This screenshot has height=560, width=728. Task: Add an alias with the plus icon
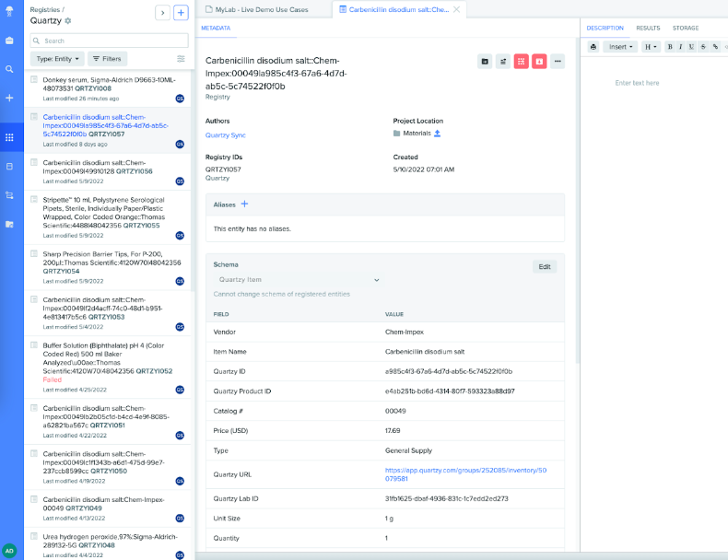click(245, 204)
